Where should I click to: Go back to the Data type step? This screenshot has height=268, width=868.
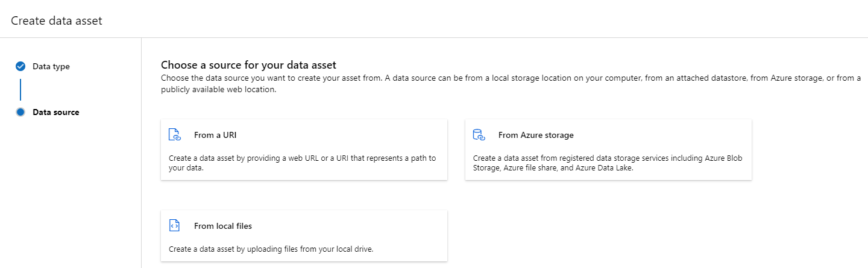(51, 66)
